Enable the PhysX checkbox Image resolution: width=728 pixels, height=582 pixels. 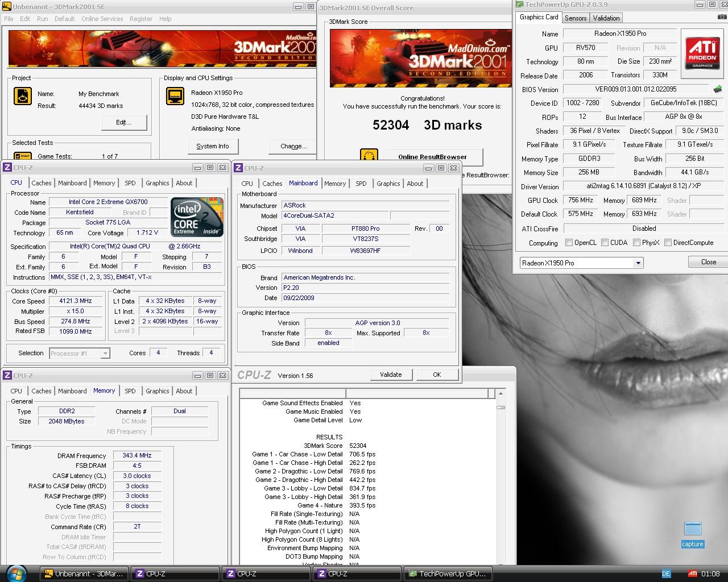pos(636,243)
